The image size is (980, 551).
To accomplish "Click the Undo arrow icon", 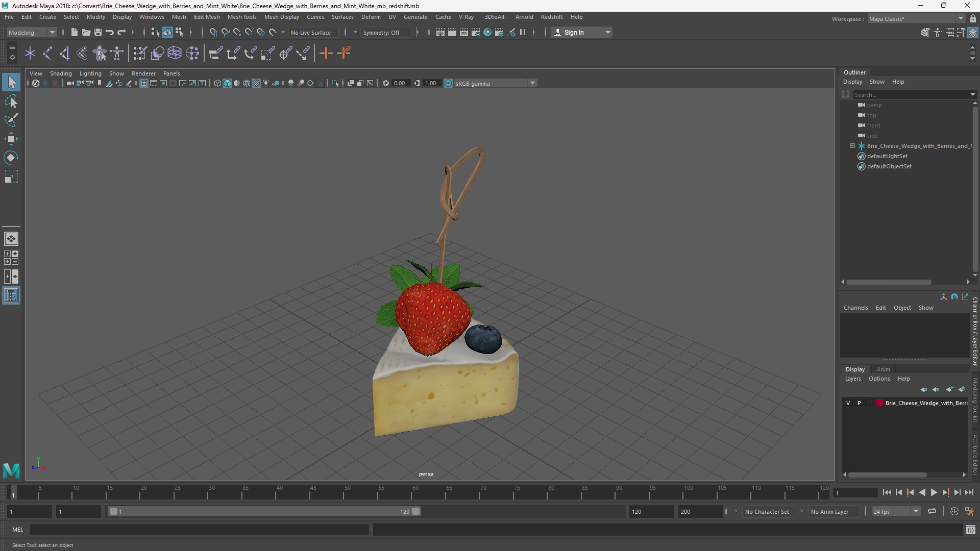I will pos(110,32).
